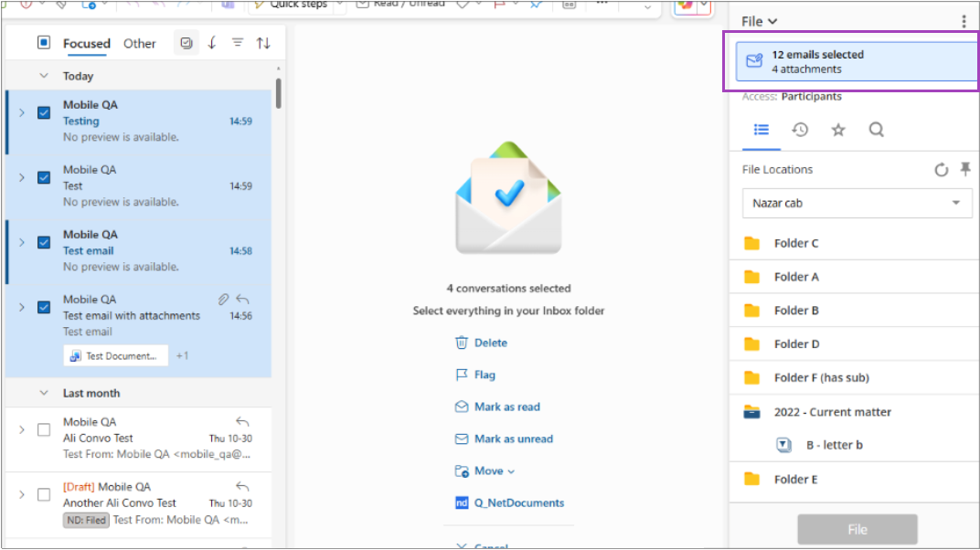
Task: Collapse the Last month group
Action: [44, 393]
